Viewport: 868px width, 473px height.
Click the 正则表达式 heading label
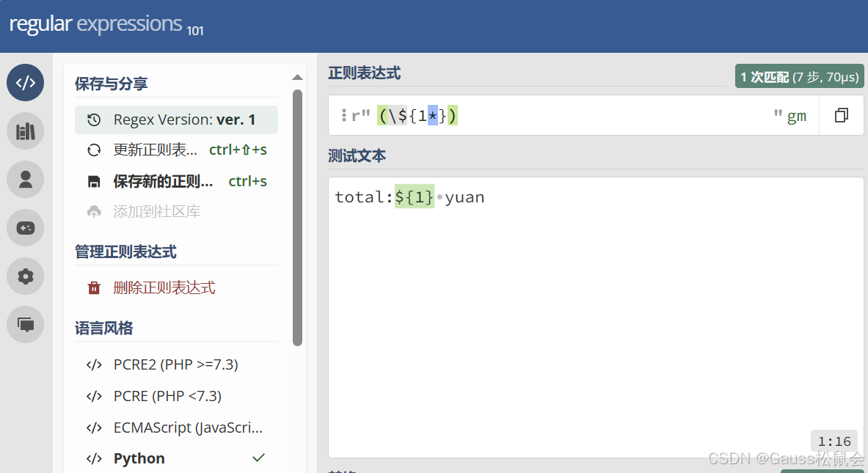(x=364, y=73)
